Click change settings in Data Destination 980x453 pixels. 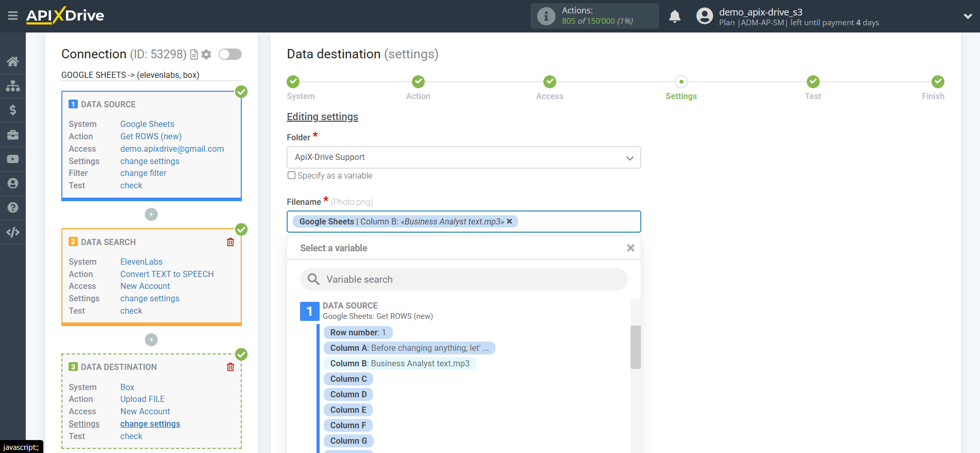point(151,424)
